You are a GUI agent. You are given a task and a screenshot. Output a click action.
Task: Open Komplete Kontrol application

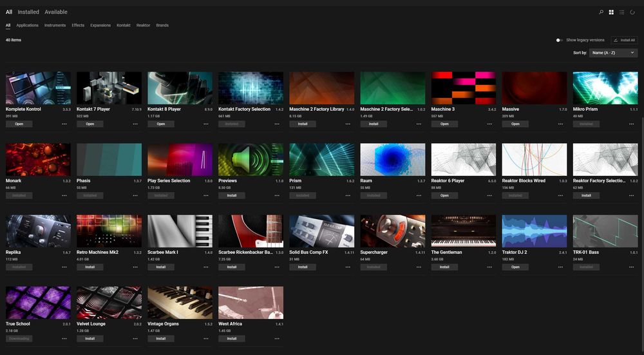click(19, 124)
